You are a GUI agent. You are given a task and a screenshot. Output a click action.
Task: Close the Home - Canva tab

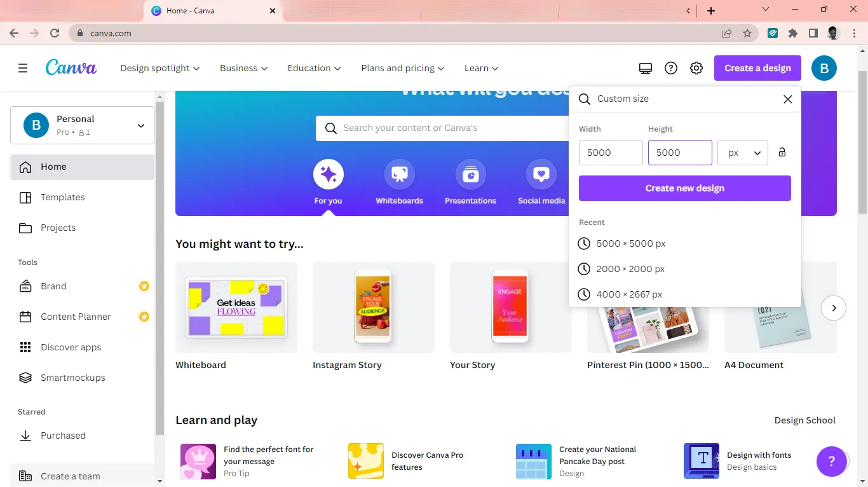(x=273, y=11)
